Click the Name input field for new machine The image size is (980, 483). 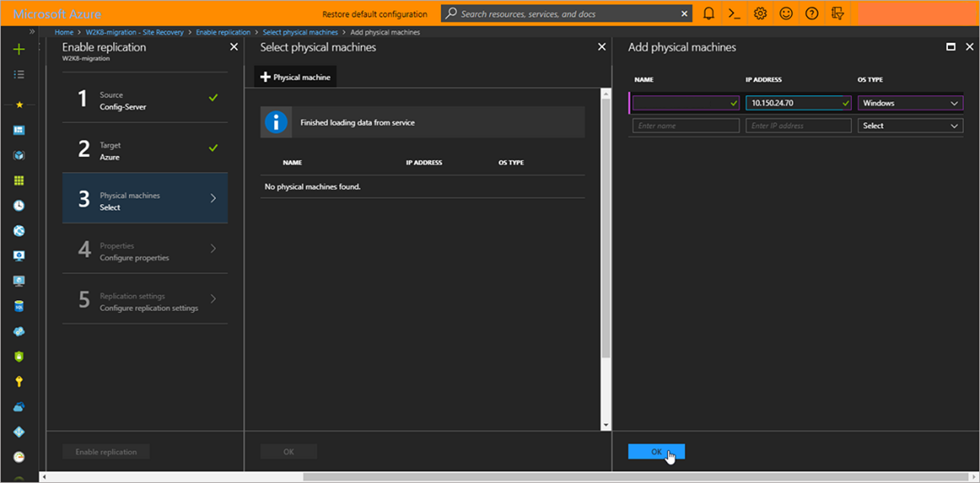pos(685,126)
